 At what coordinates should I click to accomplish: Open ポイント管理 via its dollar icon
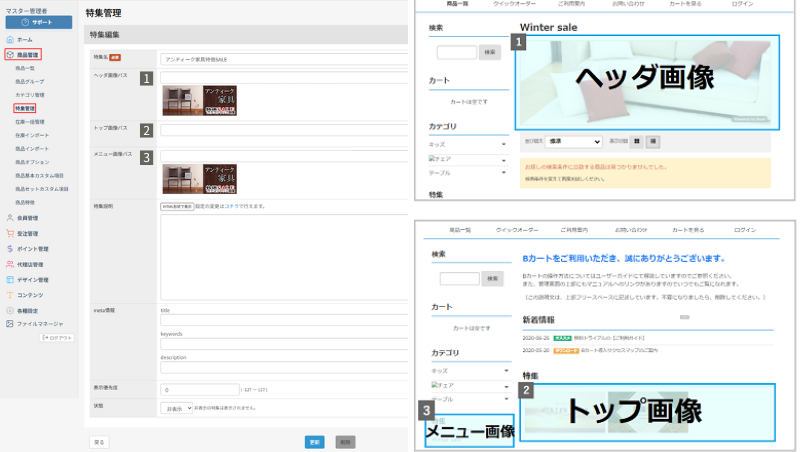(x=9, y=248)
